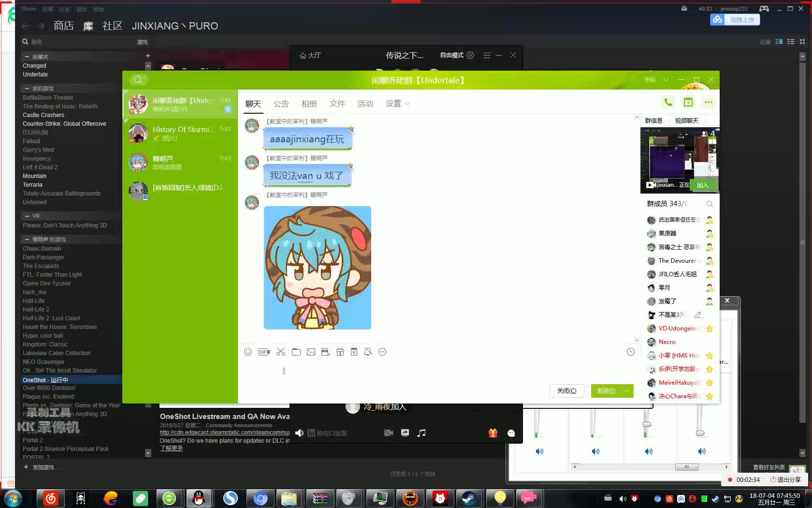Search group members magnifier icon
Screen dimensions: 812x508
[710, 204]
